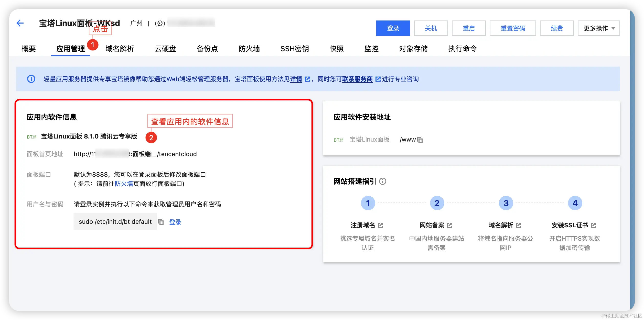
Task: Click the 联系服务商 link
Action: [x=357, y=79]
